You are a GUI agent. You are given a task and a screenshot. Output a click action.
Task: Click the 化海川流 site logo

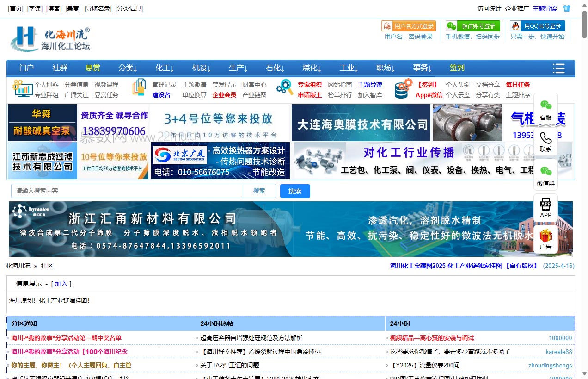click(50, 39)
